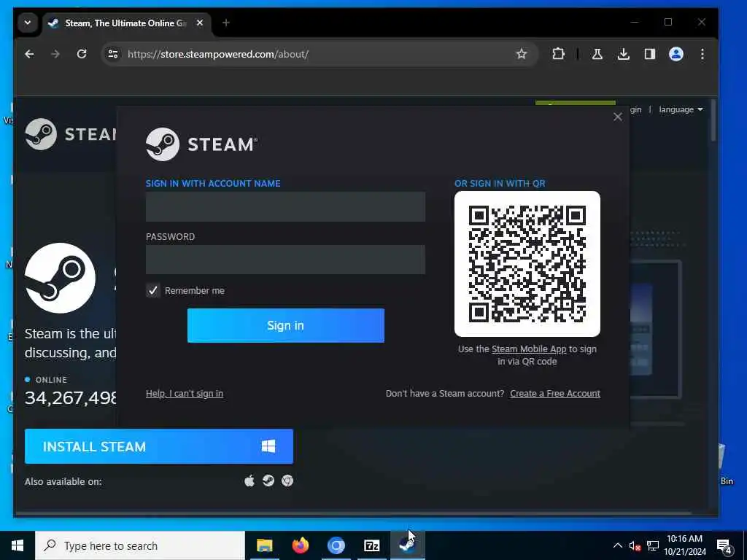Show hidden system tray icons

[617, 545]
